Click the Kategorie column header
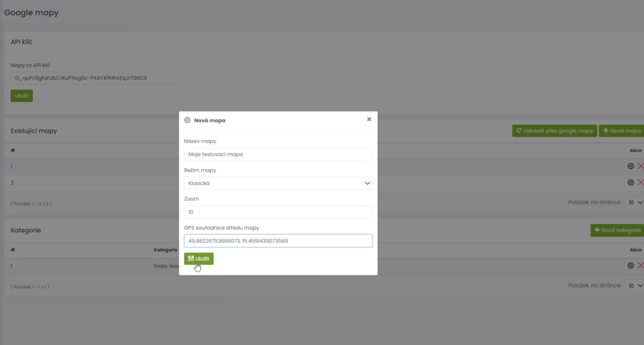The image size is (644, 345). (165, 250)
